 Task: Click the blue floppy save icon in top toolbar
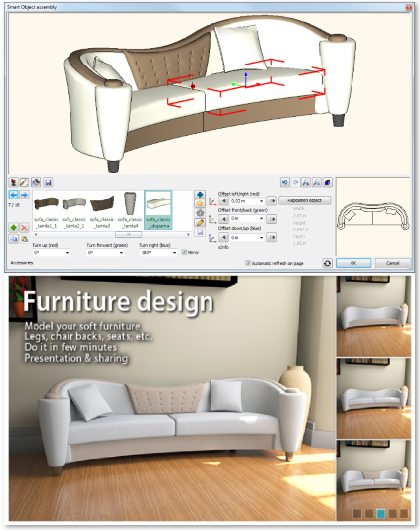pos(48,183)
